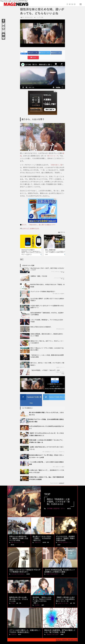Pause the JT CM YouTube video
The width and height of the screenshot is (85, 644).
point(23,88)
